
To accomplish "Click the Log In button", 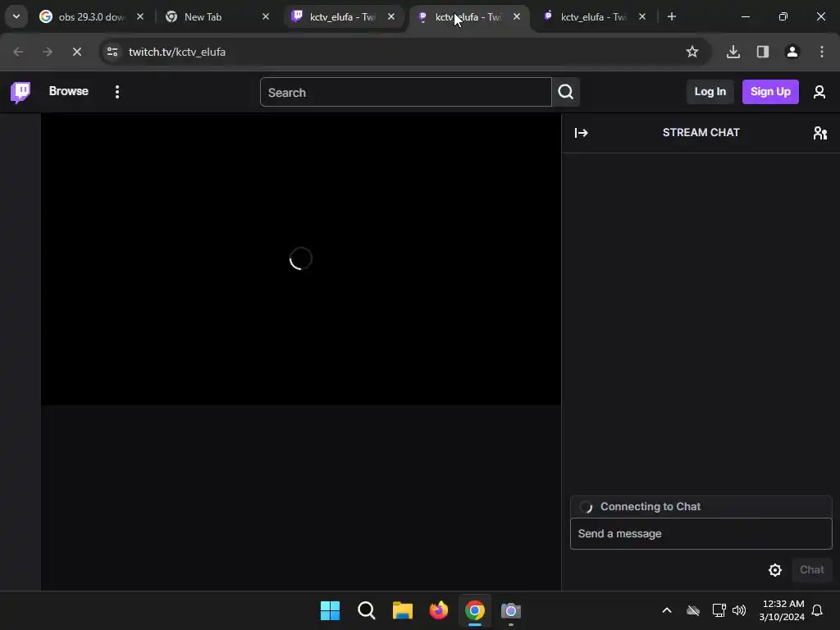I will (710, 92).
